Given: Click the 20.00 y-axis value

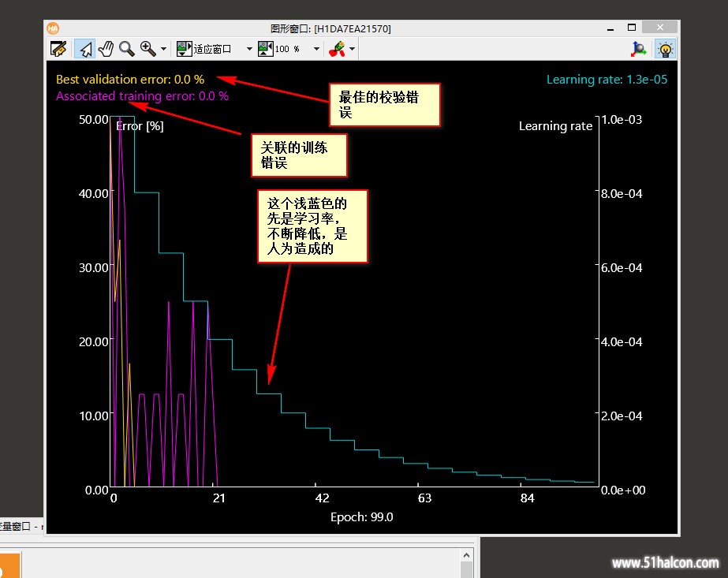Looking at the screenshot, I should point(94,341).
